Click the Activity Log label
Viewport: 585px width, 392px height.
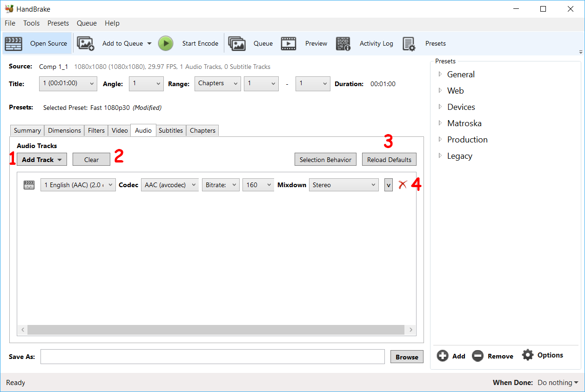377,43
